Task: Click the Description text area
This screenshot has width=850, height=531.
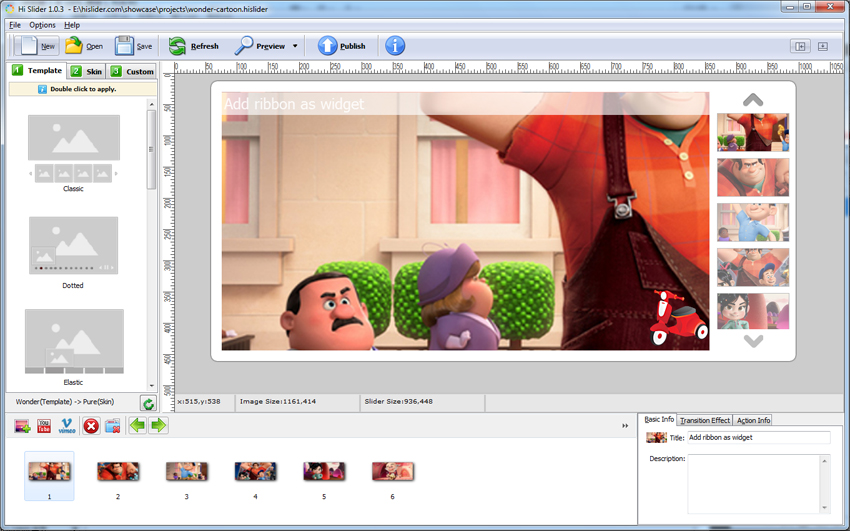Action: coord(754,483)
